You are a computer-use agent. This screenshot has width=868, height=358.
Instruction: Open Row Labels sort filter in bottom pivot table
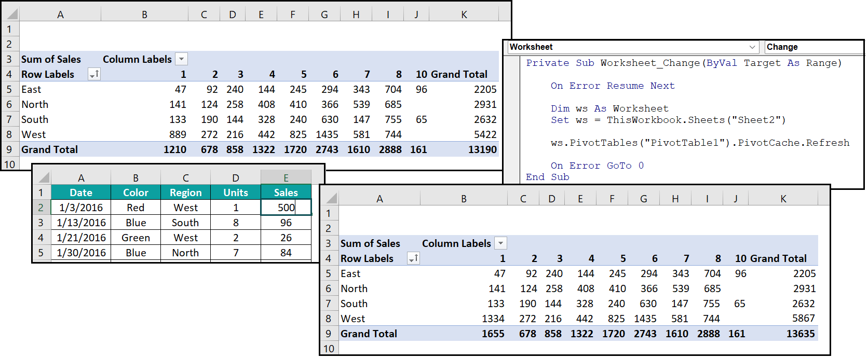click(x=413, y=258)
